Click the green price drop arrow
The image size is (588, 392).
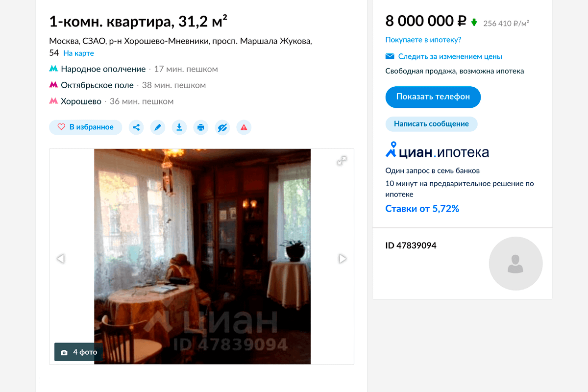474,23
